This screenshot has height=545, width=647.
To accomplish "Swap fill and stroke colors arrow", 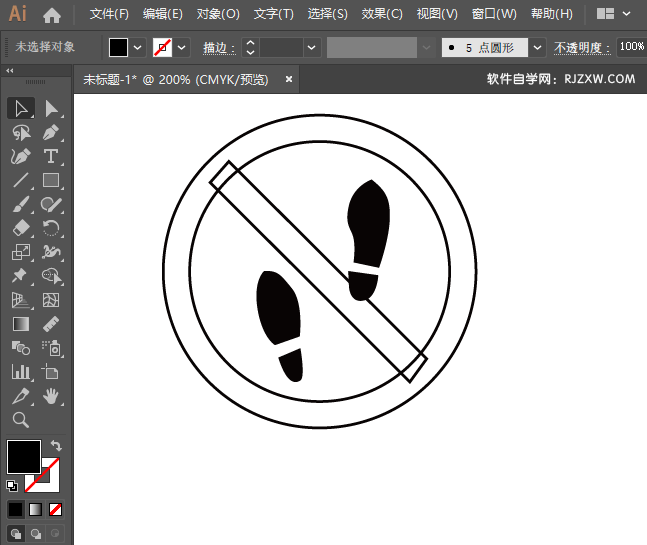I will 56,445.
